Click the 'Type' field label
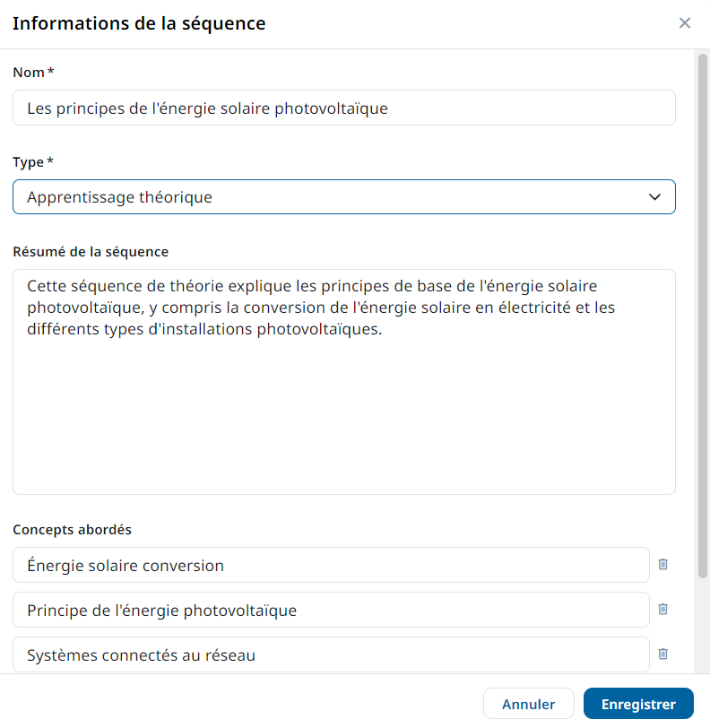710x728 pixels. pyautogui.click(x=29, y=161)
